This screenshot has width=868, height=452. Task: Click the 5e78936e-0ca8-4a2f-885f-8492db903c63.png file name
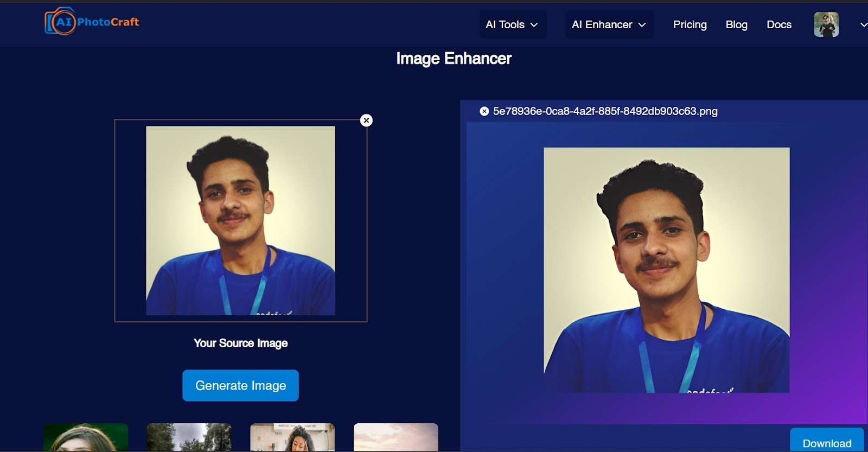(605, 111)
